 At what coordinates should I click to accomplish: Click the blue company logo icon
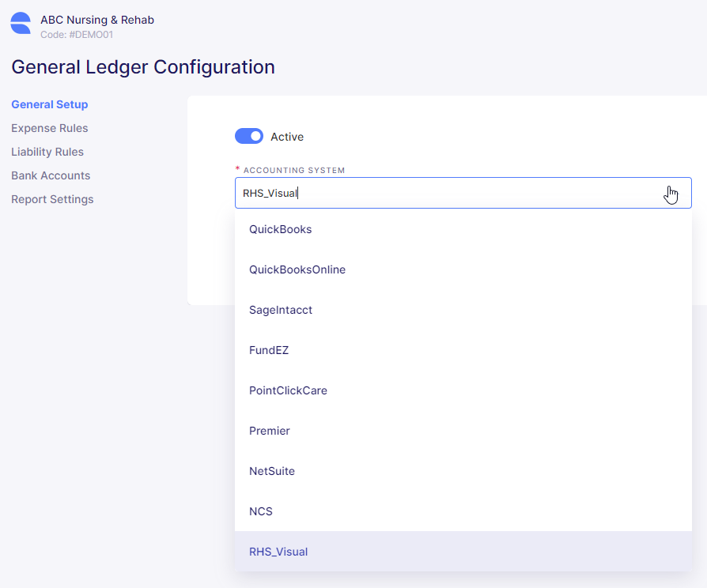[21, 23]
